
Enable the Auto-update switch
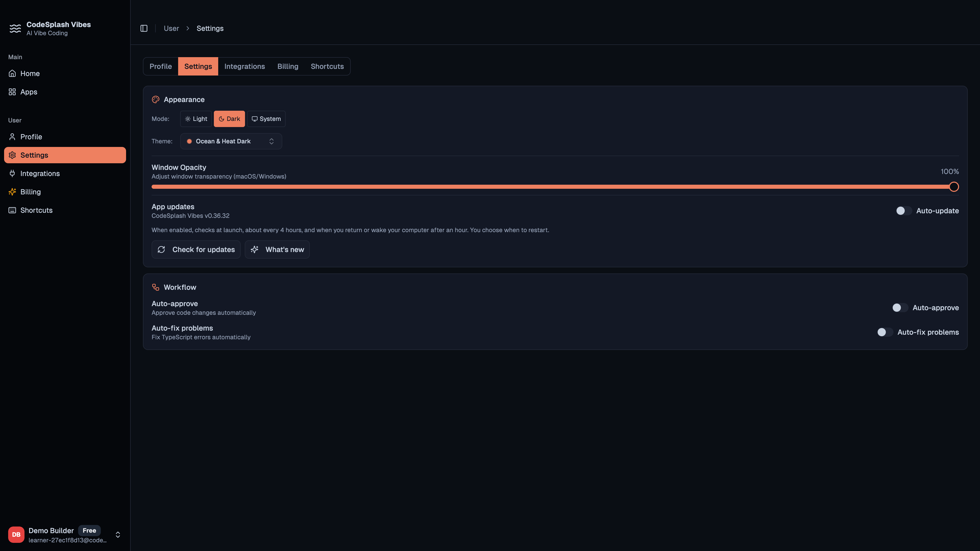click(x=904, y=211)
